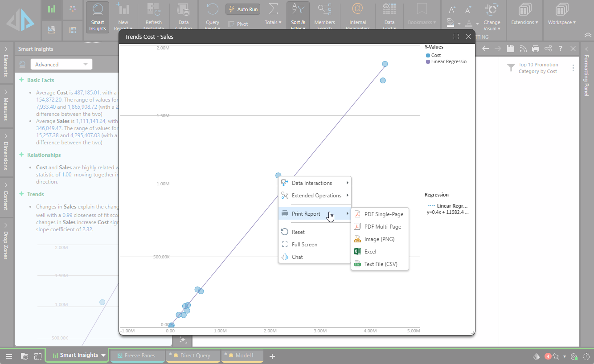Expand the Workspace dropdown
This screenshot has height=364, width=594.
point(561,22)
